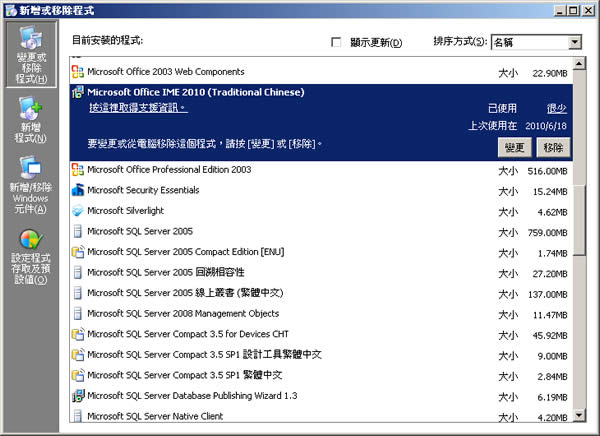This screenshot has height=436, width=600.
Task: Click the 45.92MB size value
Action: 550,336
